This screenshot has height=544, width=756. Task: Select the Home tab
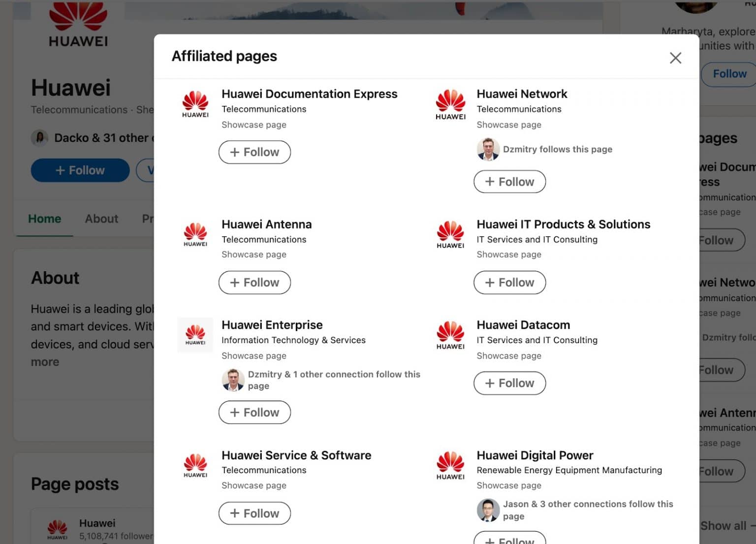44,219
